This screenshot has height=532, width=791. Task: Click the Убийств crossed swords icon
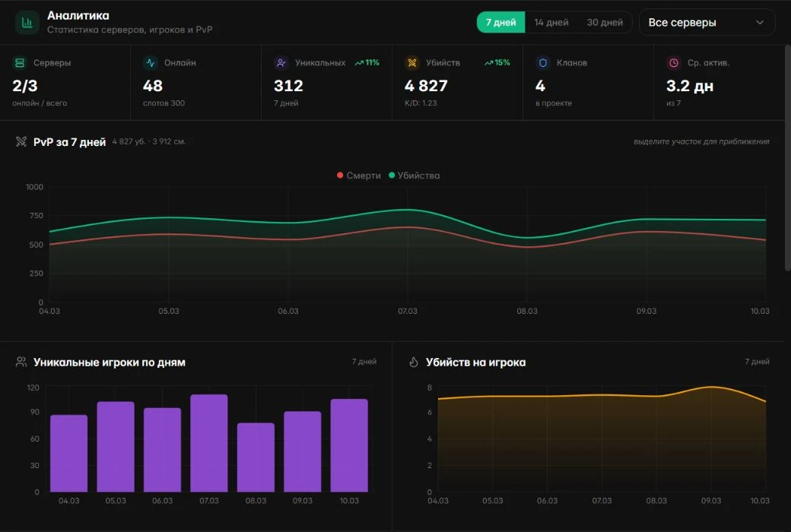click(x=412, y=62)
